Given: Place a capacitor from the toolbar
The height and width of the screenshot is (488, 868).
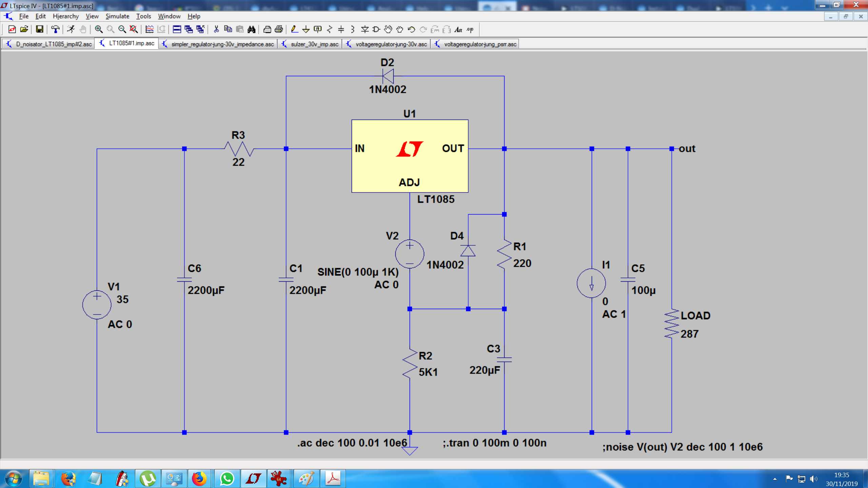Looking at the screenshot, I should point(341,29).
